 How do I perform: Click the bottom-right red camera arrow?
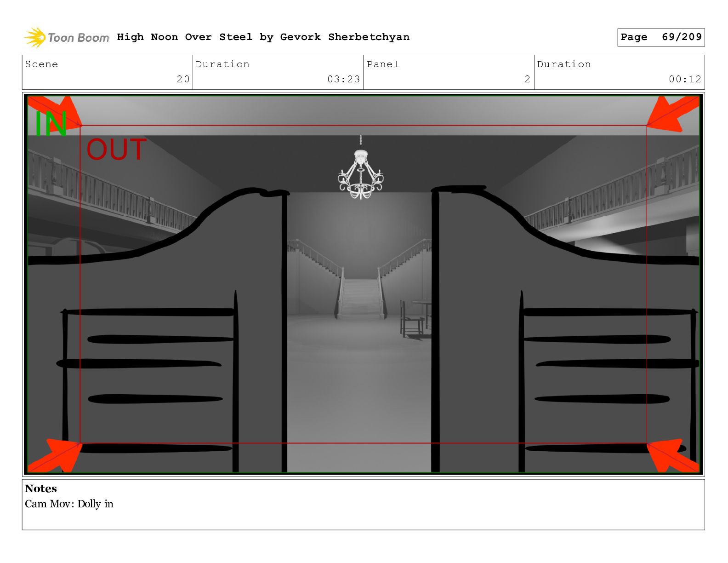click(x=673, y=455)
